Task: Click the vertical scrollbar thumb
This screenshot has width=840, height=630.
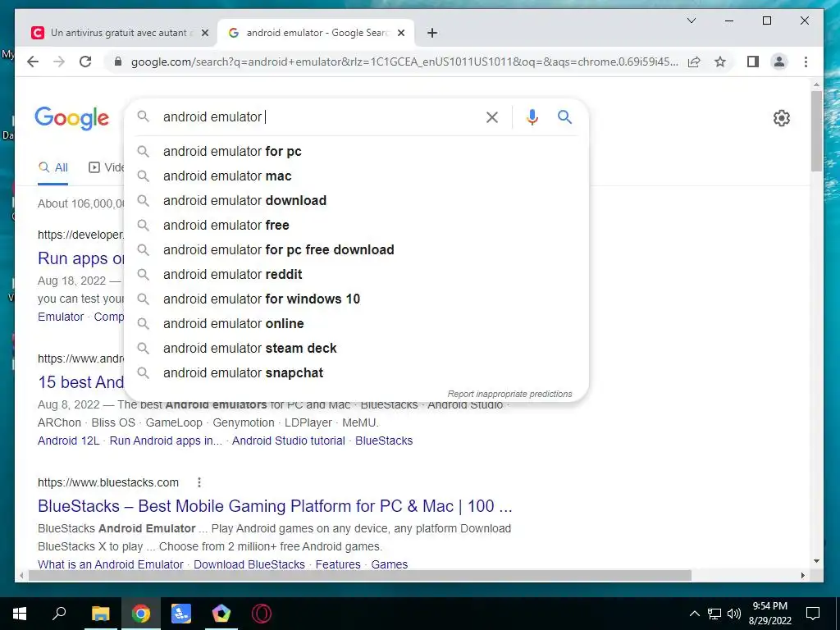Action: tap(816, 131)
